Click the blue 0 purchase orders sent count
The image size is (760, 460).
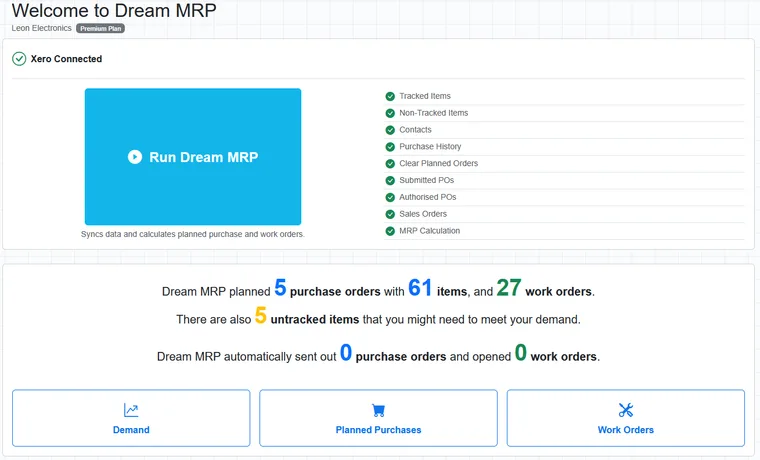click(x=346, y=352)
